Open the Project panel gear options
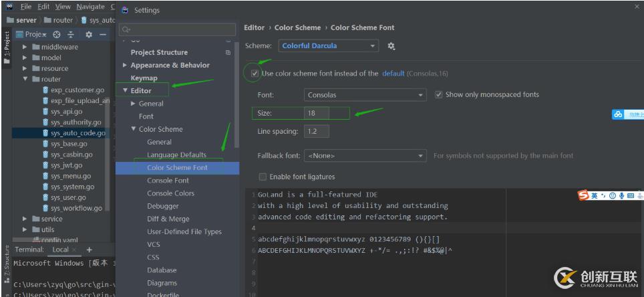The image size is (644, 297). pyautogui.click(x=88, y=34)
